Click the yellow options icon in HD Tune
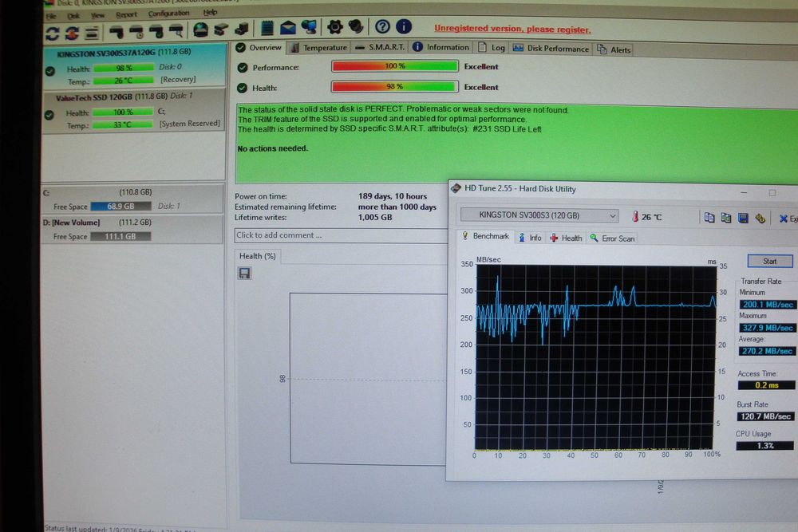Screen dimensions: 798x532 [760, 219]
